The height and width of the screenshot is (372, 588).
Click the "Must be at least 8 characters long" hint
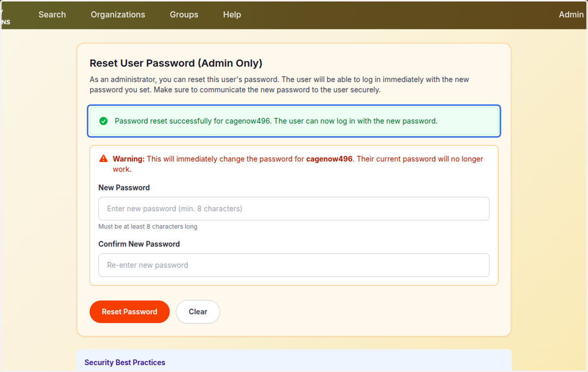tap(148, 227)
